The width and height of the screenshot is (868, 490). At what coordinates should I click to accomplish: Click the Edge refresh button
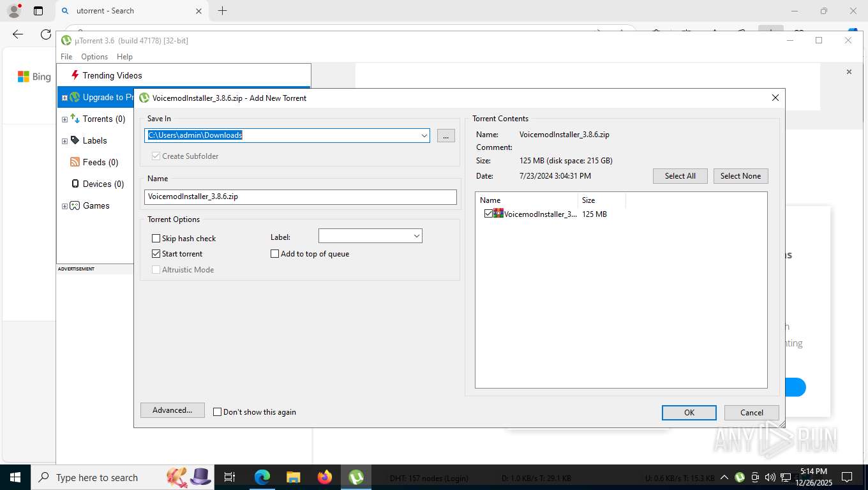[46, 34]
